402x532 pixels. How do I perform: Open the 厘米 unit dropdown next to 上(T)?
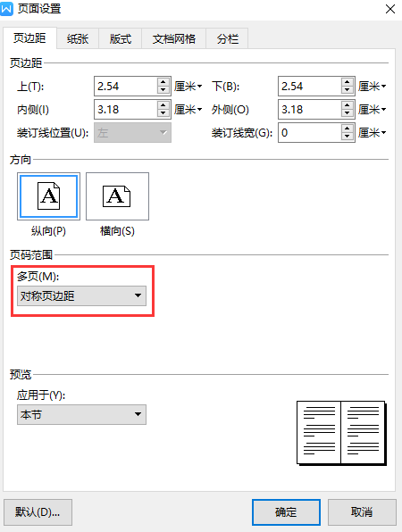click(x=188, y=87)
